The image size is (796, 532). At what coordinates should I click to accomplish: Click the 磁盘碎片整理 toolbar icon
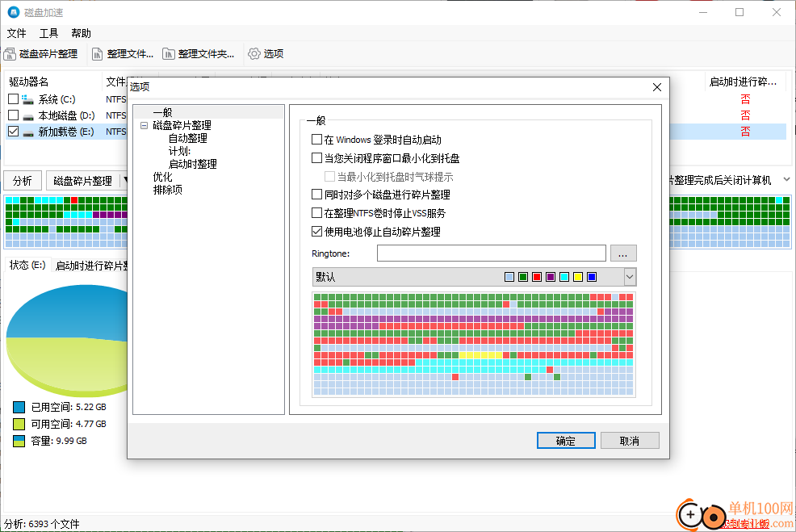10,54
